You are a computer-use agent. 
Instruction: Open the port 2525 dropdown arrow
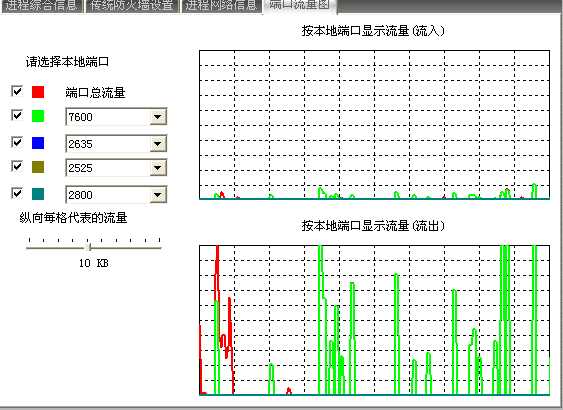click(158, 168)
